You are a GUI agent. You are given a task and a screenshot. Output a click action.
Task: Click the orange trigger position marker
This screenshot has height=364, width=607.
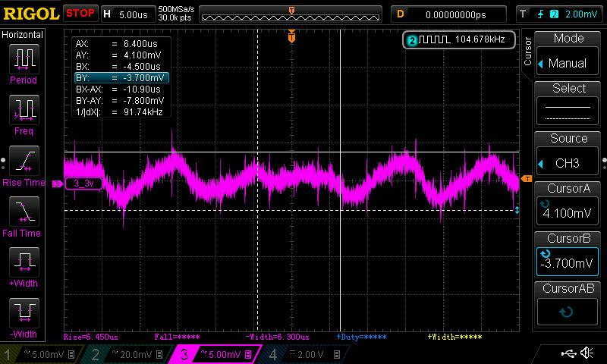[291, 37]
